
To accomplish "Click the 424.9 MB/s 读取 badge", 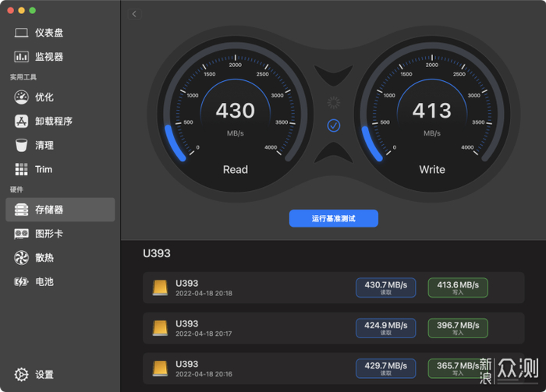I will [x=386, y=328].
